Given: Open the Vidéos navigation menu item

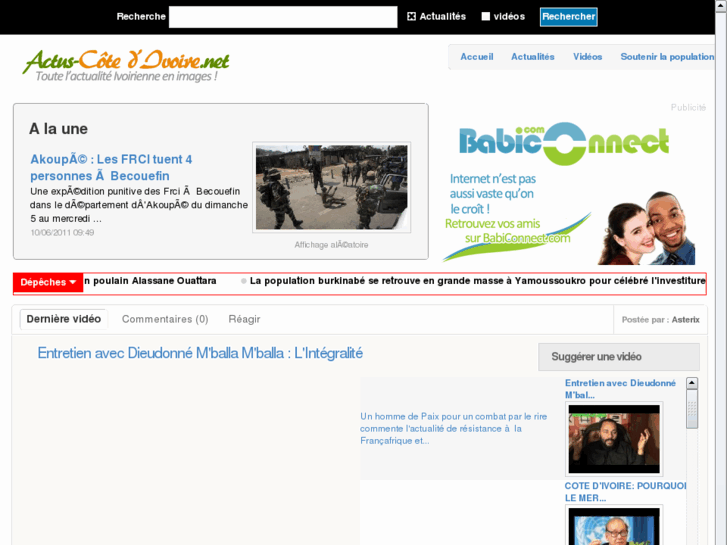Looking at the screenshot, I should click(587, 57).
